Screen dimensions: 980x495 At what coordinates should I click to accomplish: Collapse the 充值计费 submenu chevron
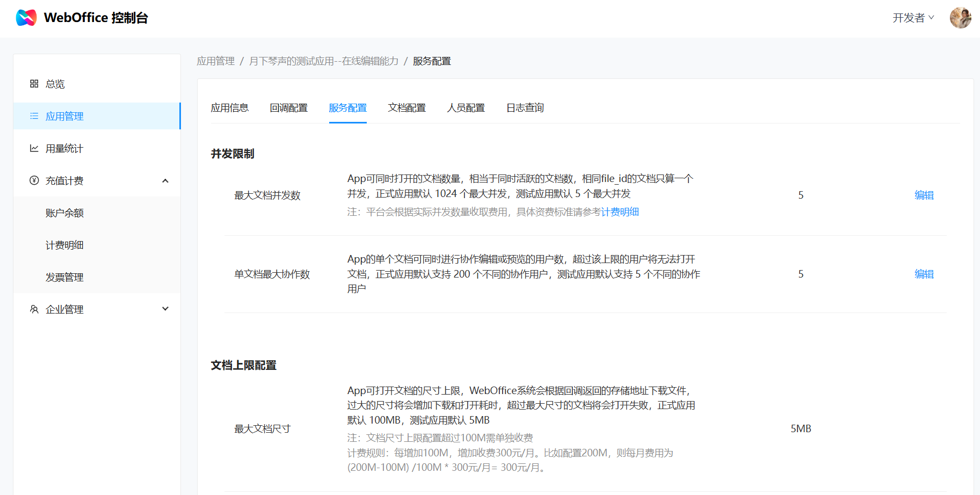coord(165,180)
